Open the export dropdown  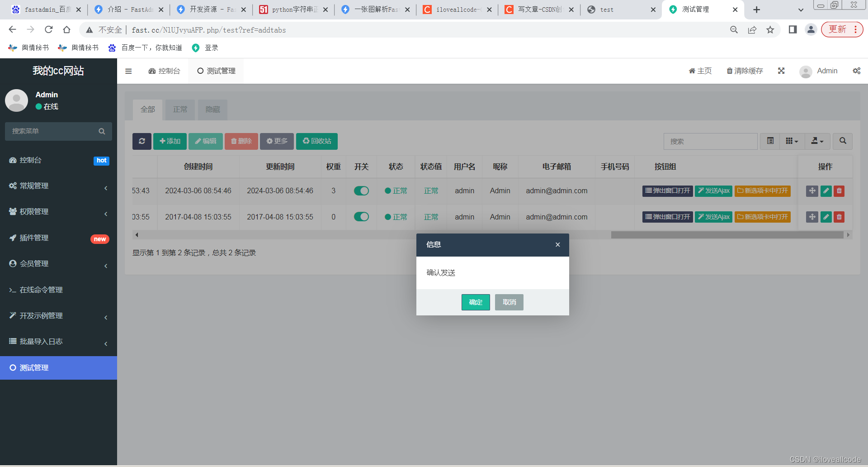pos(817,141)
